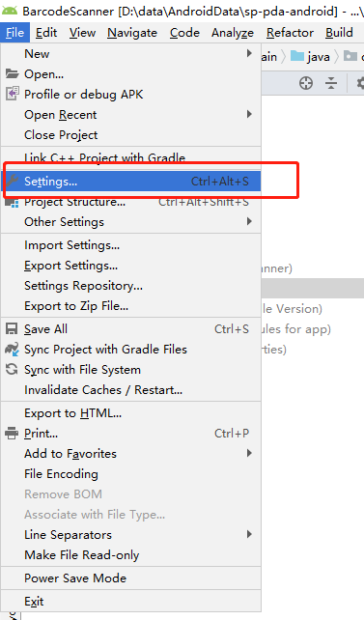Click the collapse all icon in project toolbar
This screenshot has width=364, height=620.
pyautogui.click(x=331, y=83)
